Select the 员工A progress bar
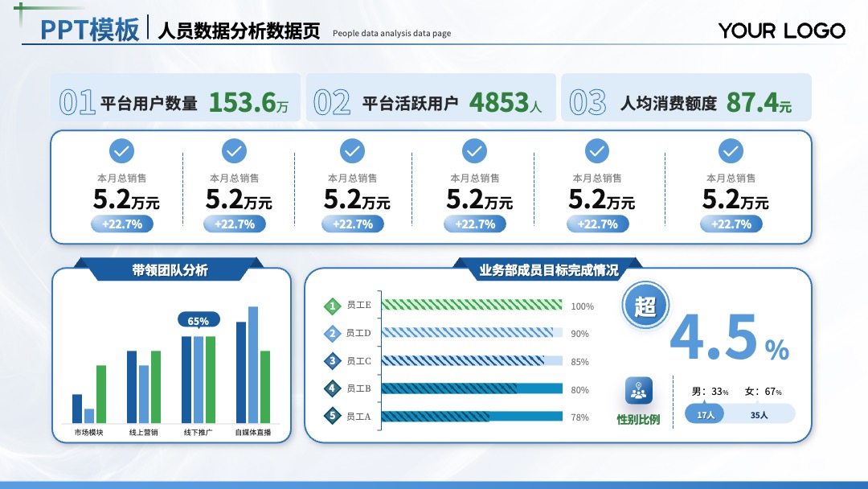The height and width of the screenshot is (489, 868). 473,416
